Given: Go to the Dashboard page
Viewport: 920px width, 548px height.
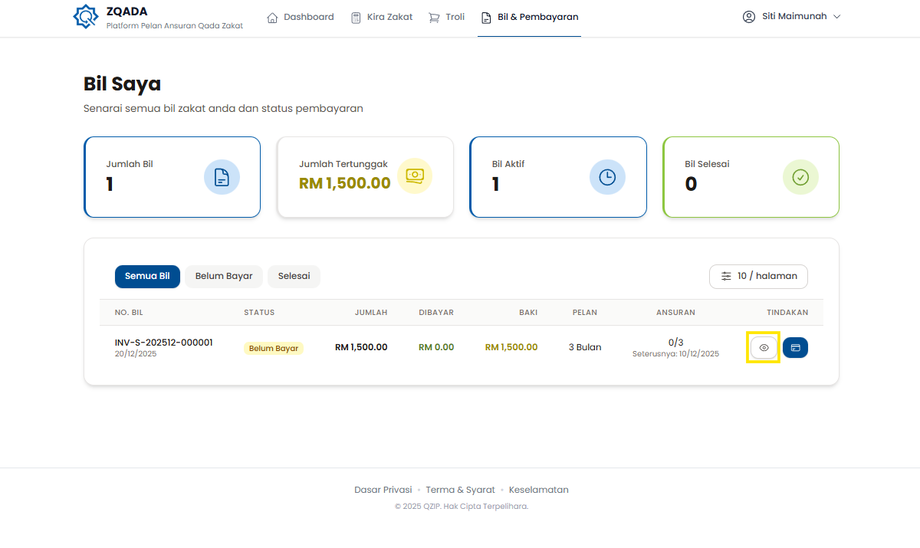Looking at the screenshot, I should (x=300, y=17).
